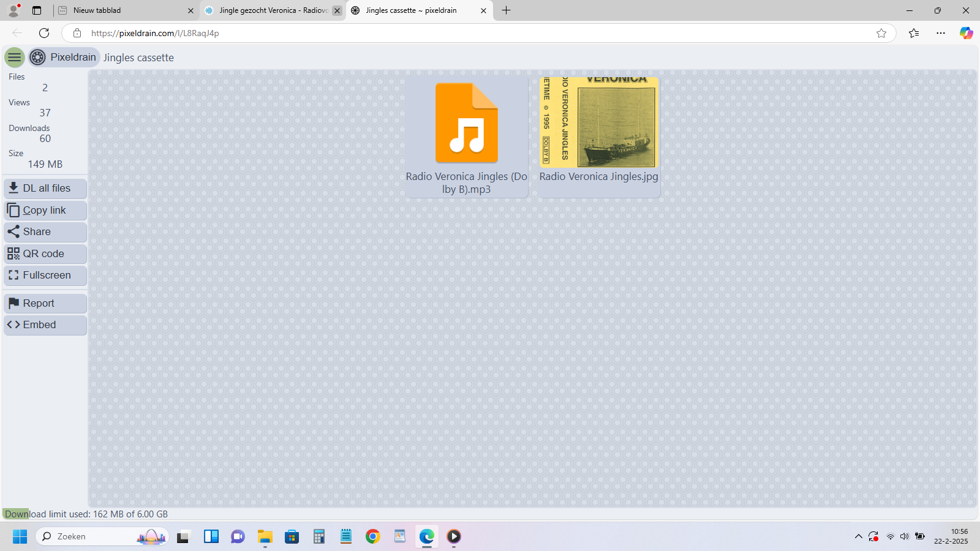The width and height of the screenshot is (980, 551).
Task: Open Edge settings and more menu
Action: point(940,33)
